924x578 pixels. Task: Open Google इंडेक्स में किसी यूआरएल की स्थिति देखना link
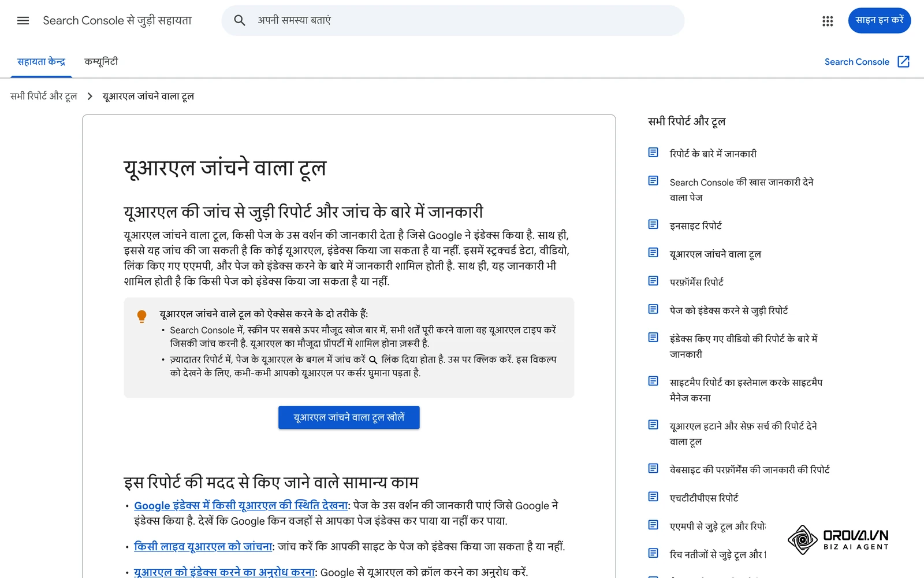click(x=241, y=506)
